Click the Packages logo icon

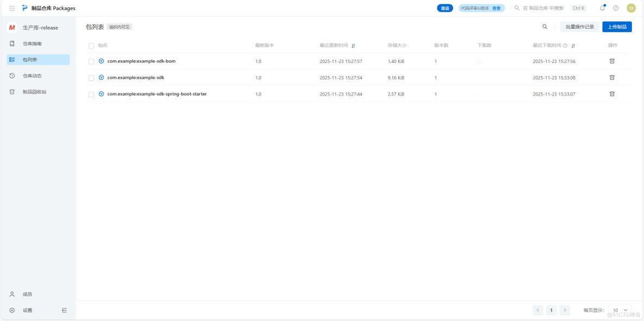click(24, 8)
